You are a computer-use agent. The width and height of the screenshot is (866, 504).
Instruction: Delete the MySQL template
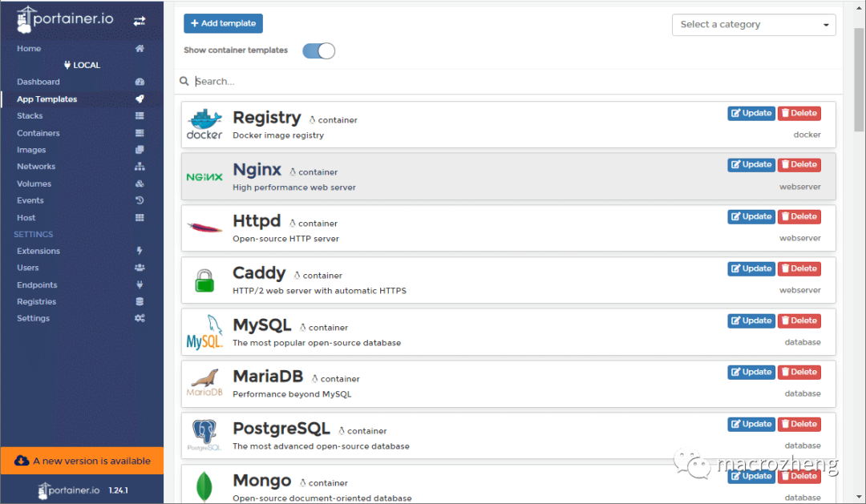coord(799,321)
